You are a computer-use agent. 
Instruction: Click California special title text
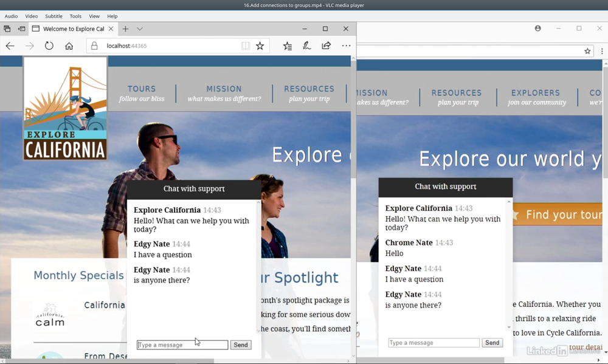click(105, 305)
